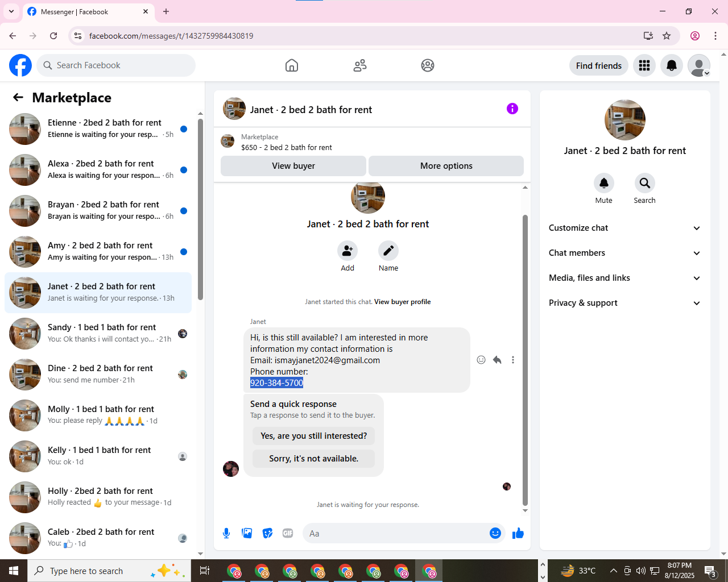Click the message text input field

coord(396,533)
